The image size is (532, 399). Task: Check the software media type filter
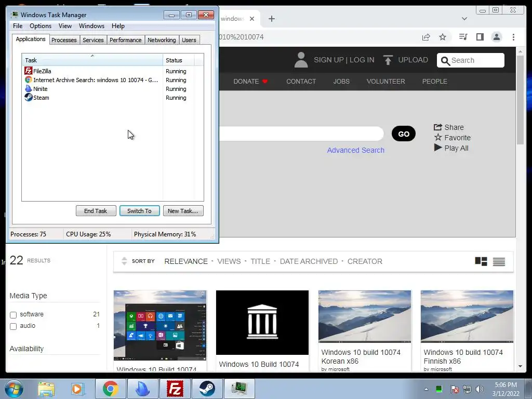click(x=13, y=315)
